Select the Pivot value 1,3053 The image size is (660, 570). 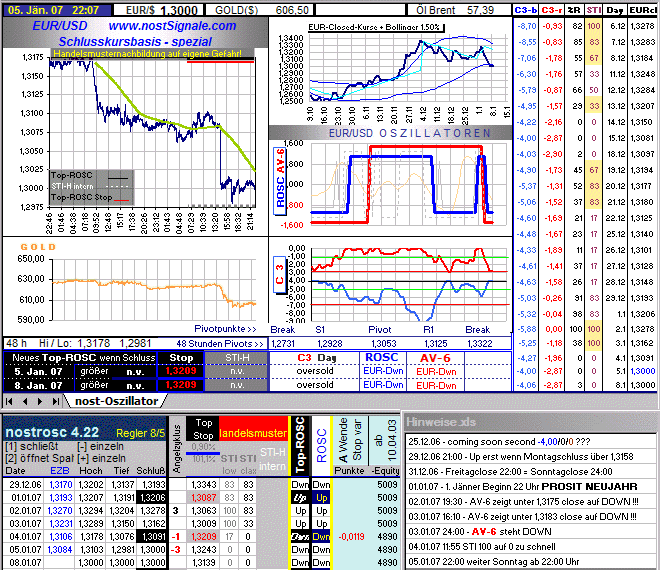pos(383,344)
